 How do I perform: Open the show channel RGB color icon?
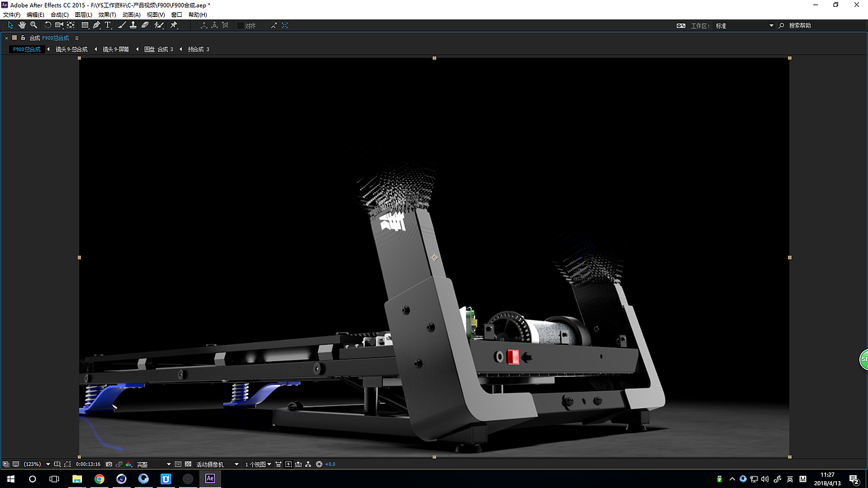tap(128, 464)
